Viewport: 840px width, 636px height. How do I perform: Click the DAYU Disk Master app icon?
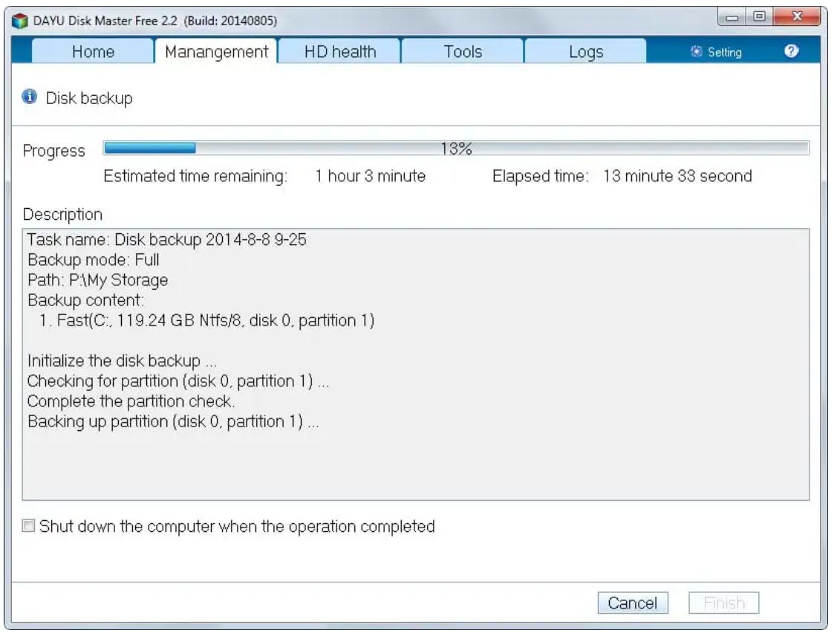point(20,20)
